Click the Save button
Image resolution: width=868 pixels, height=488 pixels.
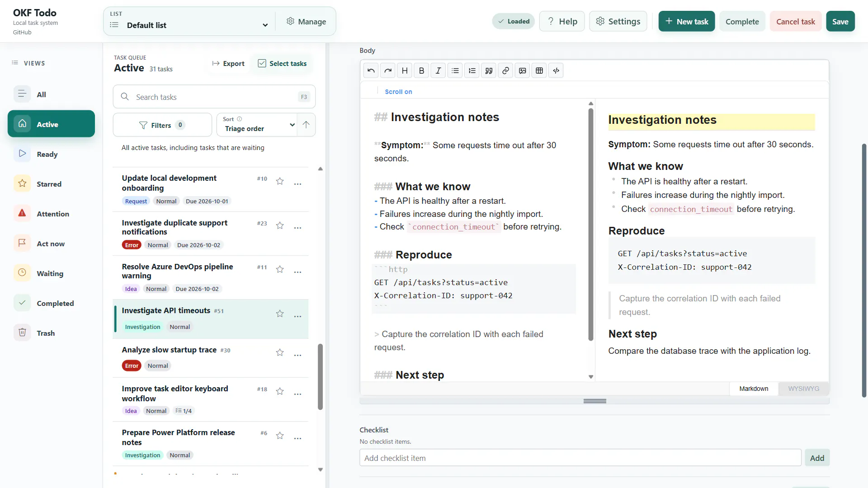pyautogui.click(x=840, y=21)
